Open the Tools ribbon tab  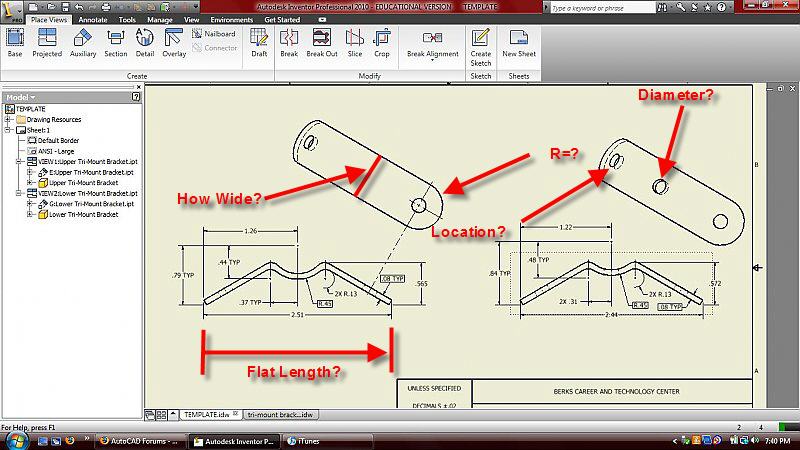pos(127,20)
